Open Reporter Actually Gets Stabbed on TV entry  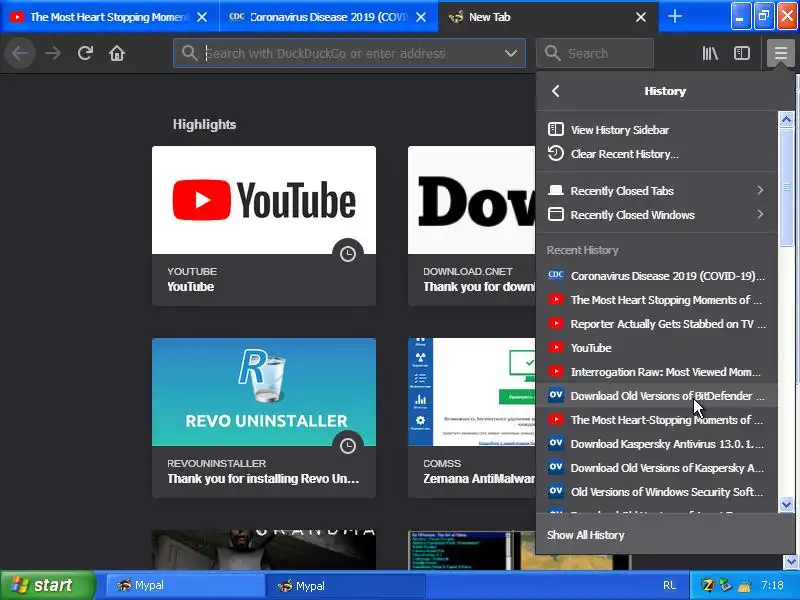[657, 323]
